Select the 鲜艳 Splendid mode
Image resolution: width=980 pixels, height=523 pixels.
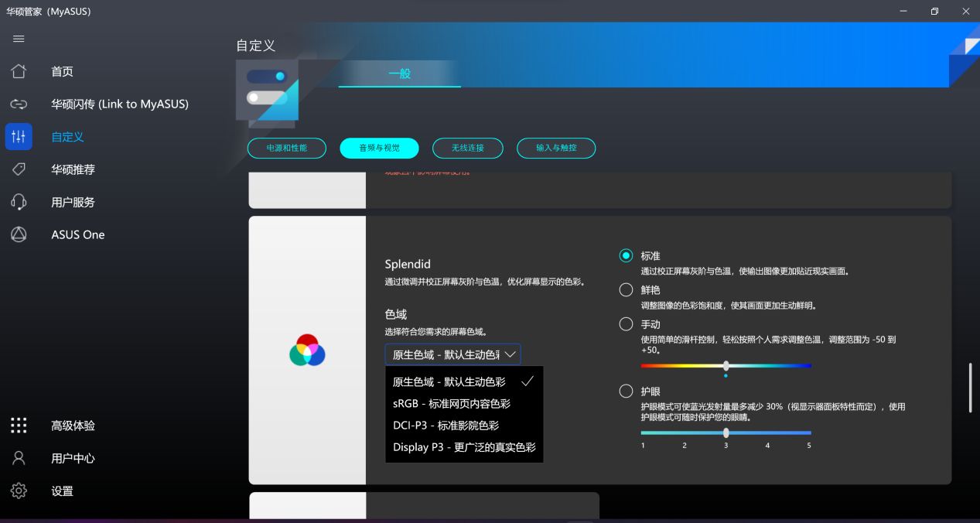(626, 289)
